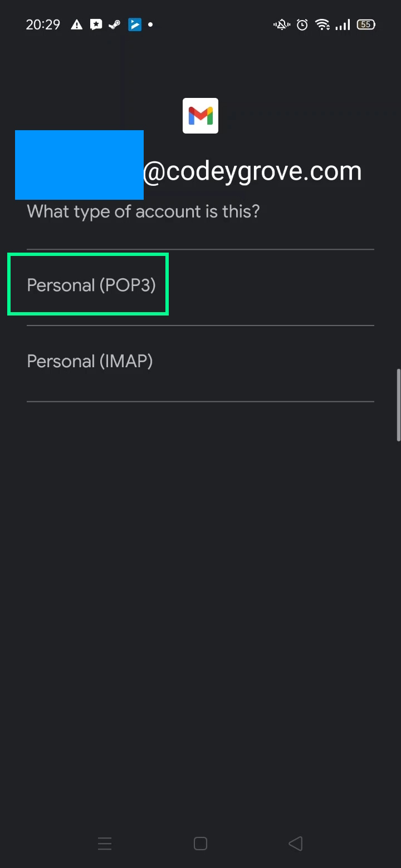Tap the @codeygrove.com email address text
Screen dimensions: 401x868
tap(252, 171)
